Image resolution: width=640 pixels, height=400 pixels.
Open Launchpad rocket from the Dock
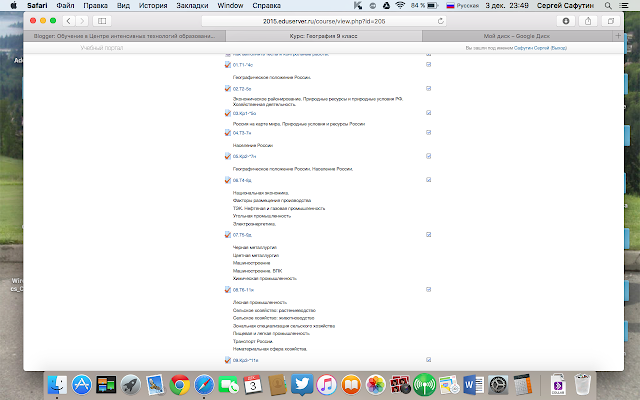[x=131, y=384]
